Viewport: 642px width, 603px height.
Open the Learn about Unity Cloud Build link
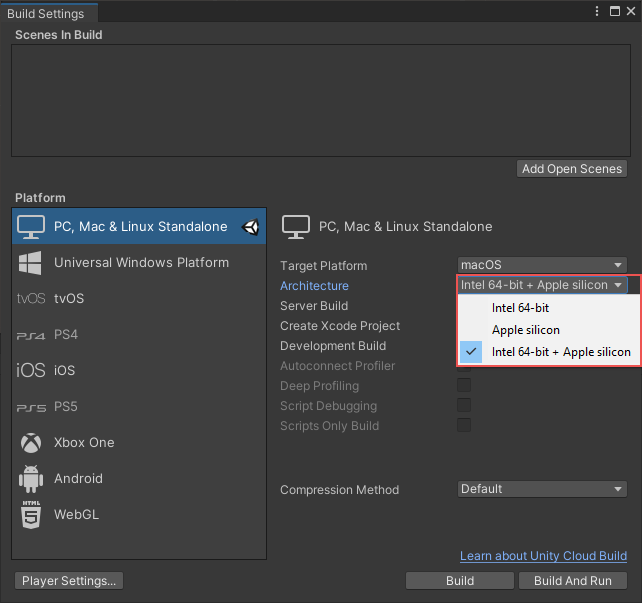point(543,556)
